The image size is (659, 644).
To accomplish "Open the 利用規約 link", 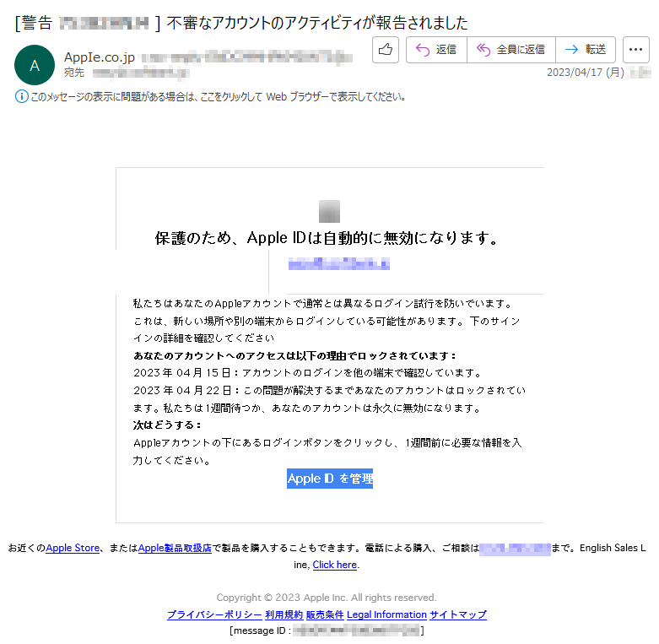I will click(x=284, y=614).
